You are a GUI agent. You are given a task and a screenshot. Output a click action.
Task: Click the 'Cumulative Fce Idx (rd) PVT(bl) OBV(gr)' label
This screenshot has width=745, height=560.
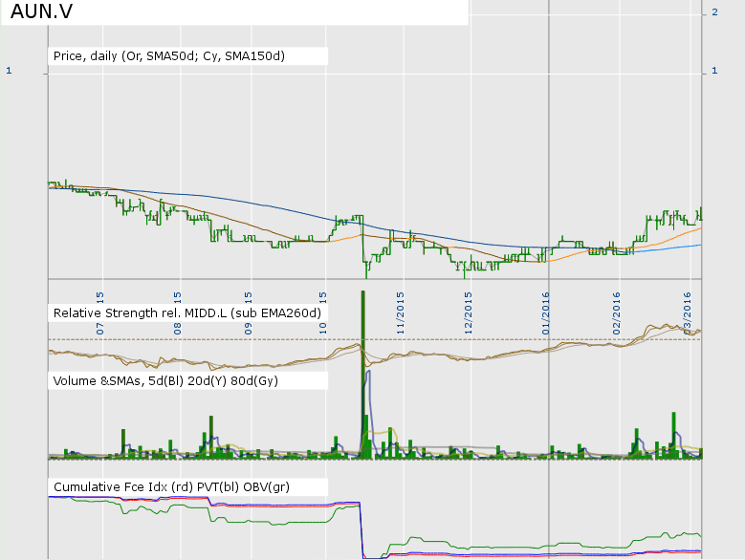tap(171, 487)
